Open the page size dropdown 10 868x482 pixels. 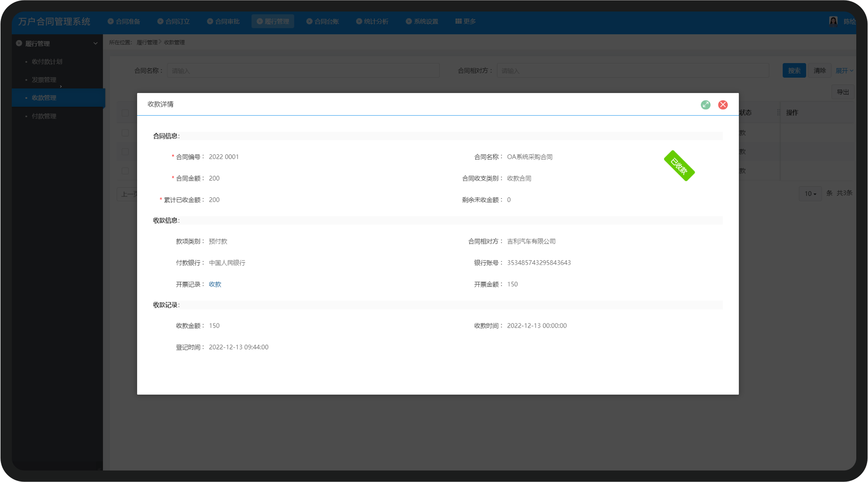810,193
